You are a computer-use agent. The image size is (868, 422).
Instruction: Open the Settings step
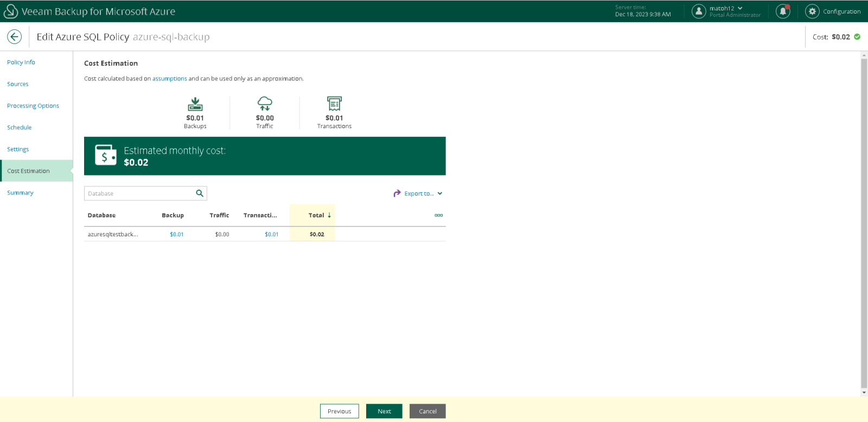pos(18,149)
